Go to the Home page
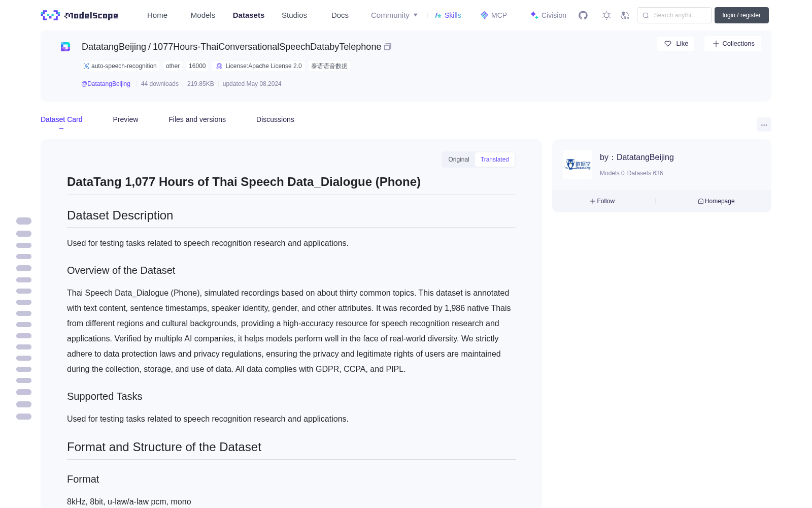The width and height of the screenshot is (812, 508). 157,15
